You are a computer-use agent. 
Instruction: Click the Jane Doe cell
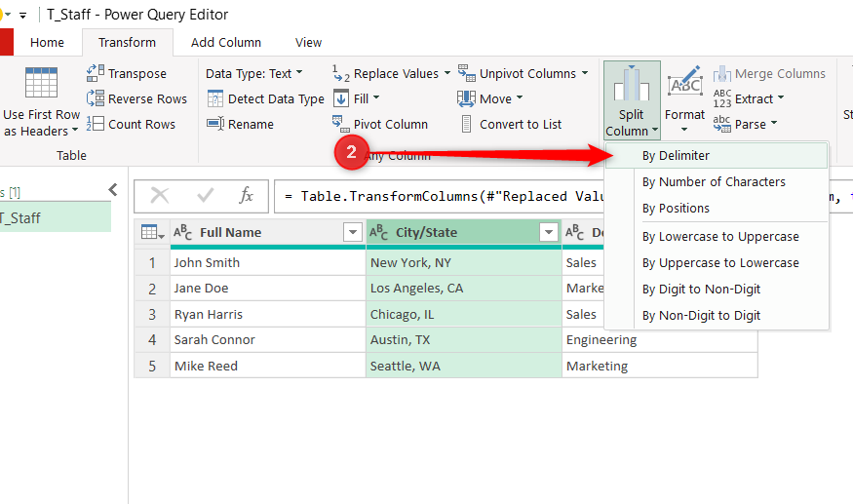[x=268, y=288]
